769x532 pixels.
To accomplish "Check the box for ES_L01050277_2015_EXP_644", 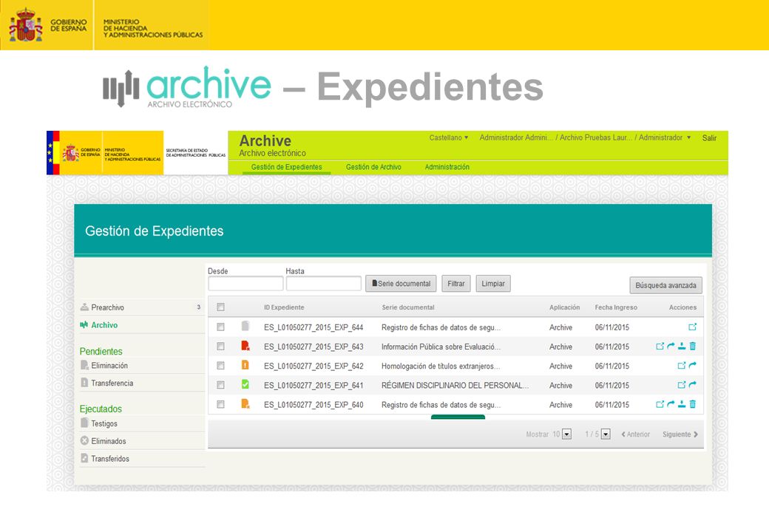I will (220, 327).
